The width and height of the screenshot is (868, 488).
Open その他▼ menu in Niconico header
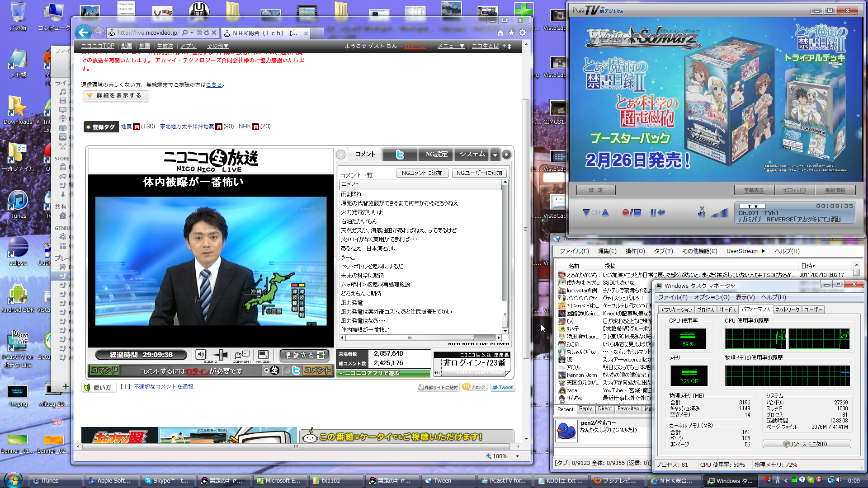[x=218, y=46]
